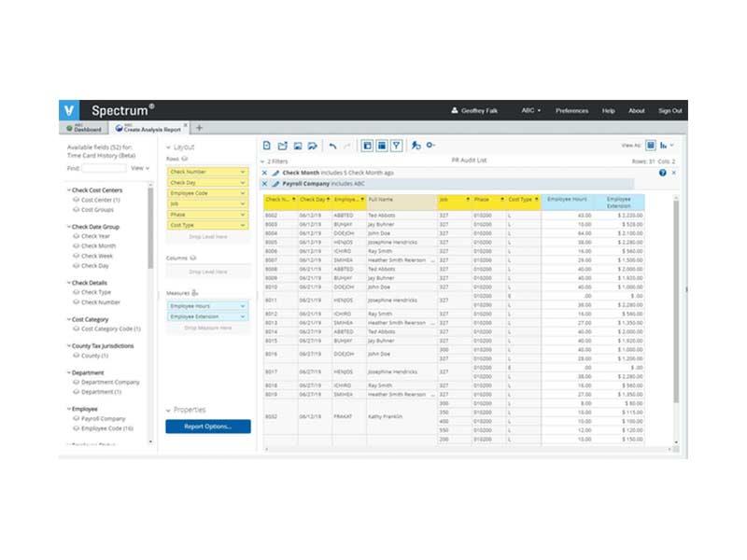This screenshot has height=560, width=747.
Task: Open the Employee Extension measure dropdown
Action: [243, 316]
